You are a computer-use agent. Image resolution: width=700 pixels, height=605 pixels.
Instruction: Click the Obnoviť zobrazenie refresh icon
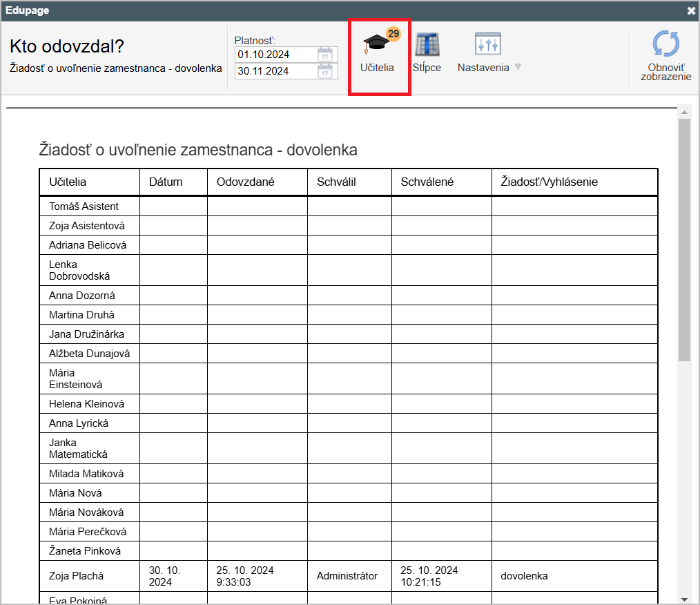coord(665,44)
